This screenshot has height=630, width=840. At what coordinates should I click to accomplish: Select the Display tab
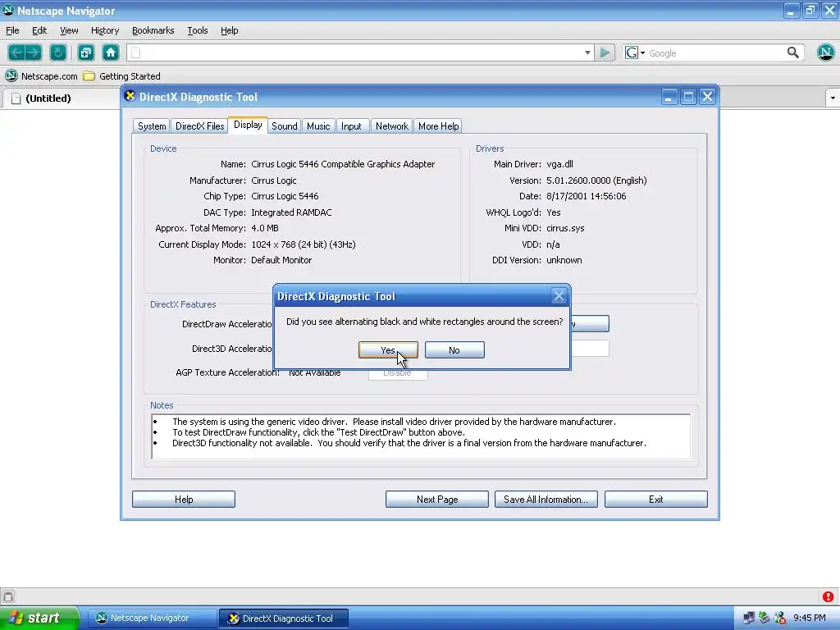(248, 125)
